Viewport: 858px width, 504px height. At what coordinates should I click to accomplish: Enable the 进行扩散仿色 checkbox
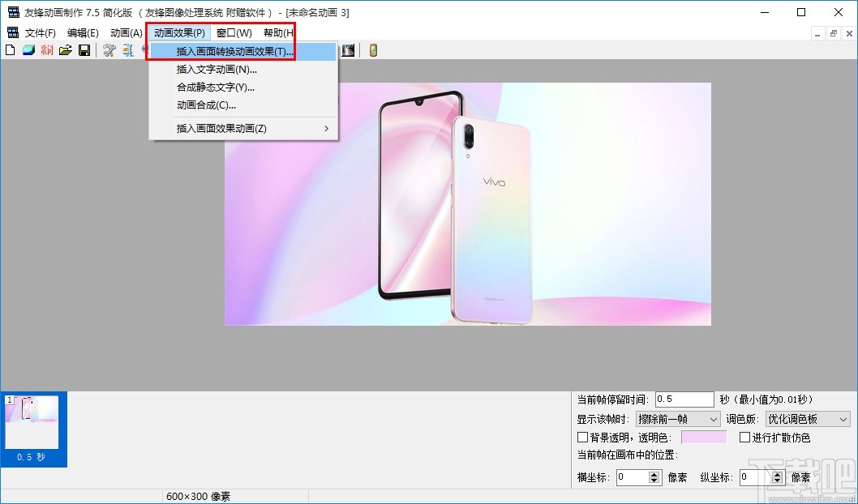pos(744,438)
